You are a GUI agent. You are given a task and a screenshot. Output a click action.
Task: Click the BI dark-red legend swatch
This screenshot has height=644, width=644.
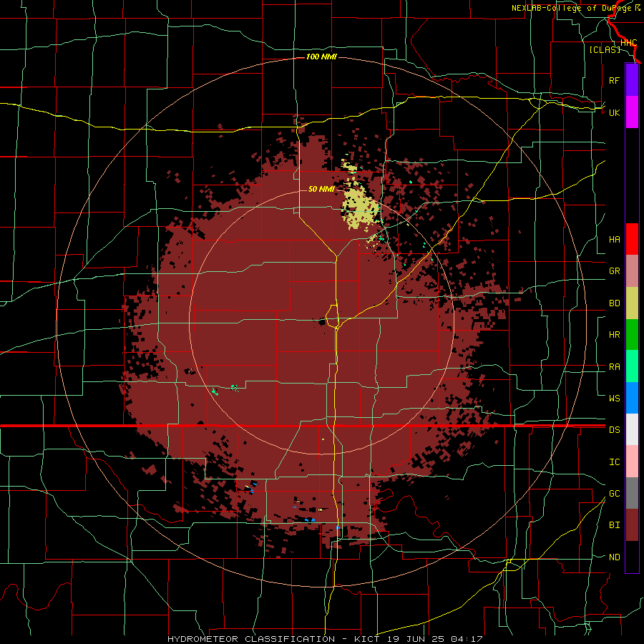point(632,525)
